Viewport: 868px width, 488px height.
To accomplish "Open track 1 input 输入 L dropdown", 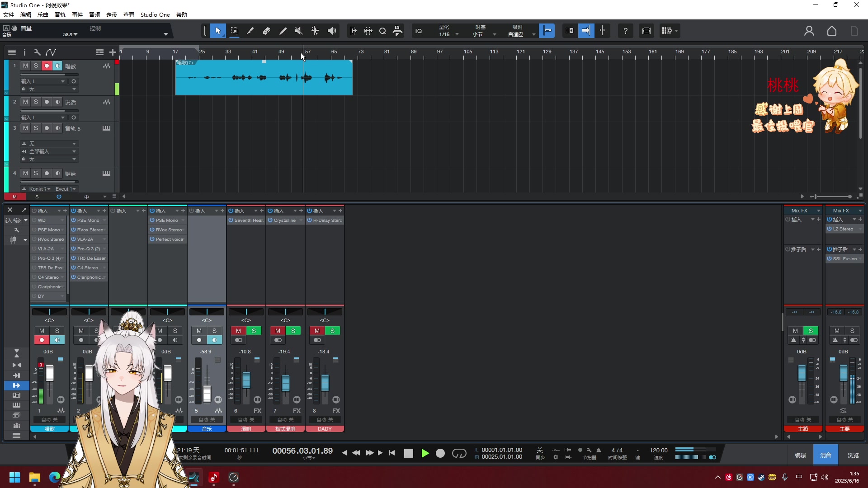I will click(43, 81).
